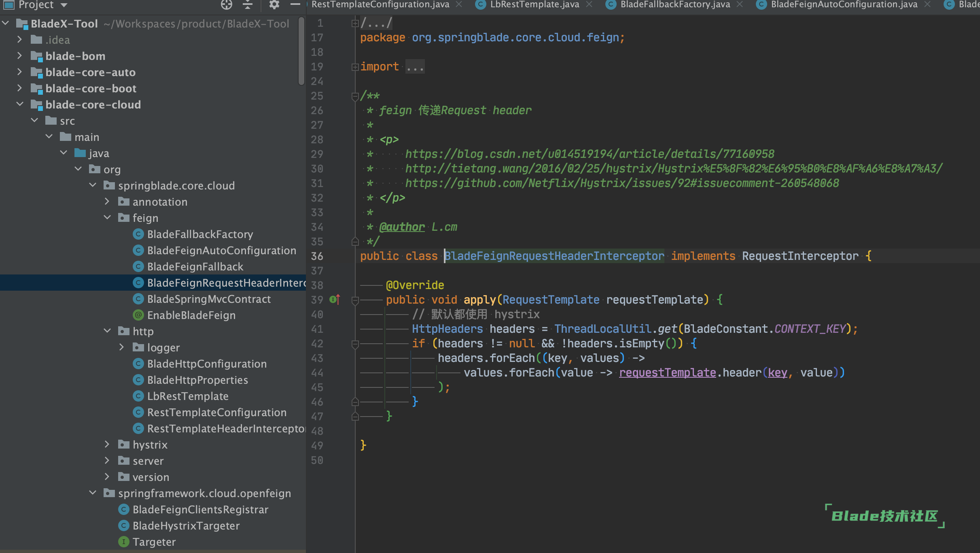Expand the server package

coord(107,461)
